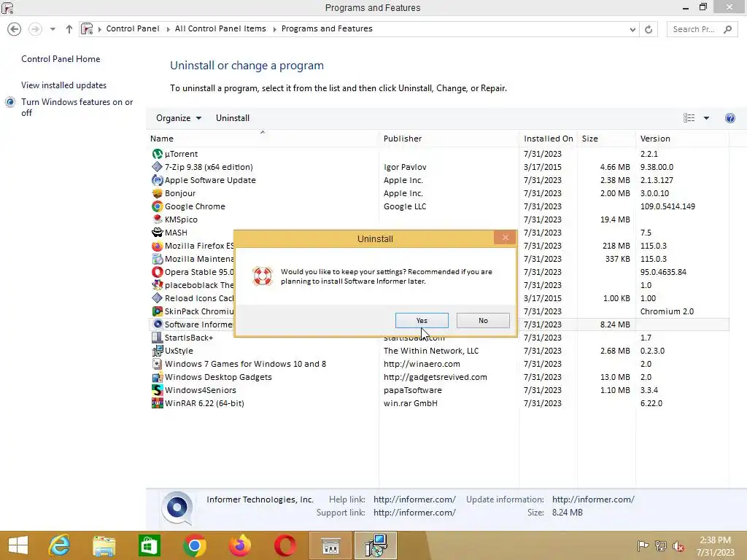Image resolution: width=747 pixels, height=560 pixels.
Task: Click the Search Programs input field
Action: [701, 29]
